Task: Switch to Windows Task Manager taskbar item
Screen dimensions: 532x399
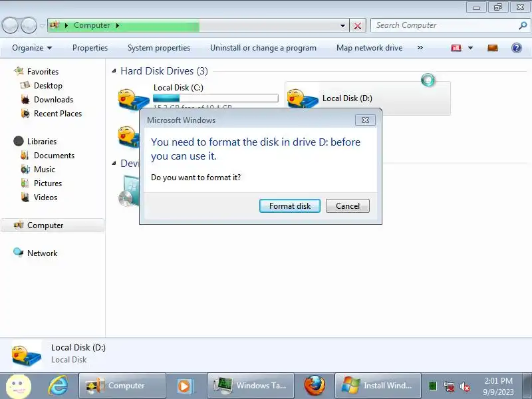Action: pyautogui.click(x=251, y=386)
